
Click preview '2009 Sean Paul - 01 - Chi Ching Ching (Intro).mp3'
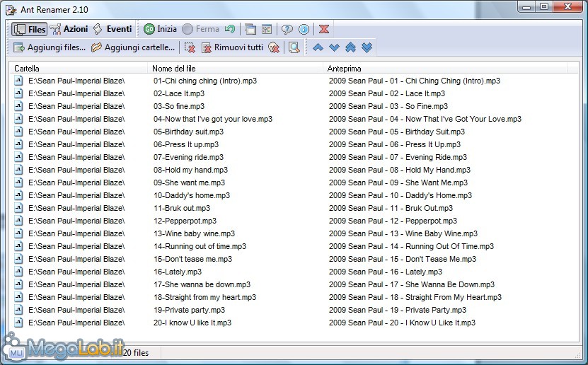(415, 81)
